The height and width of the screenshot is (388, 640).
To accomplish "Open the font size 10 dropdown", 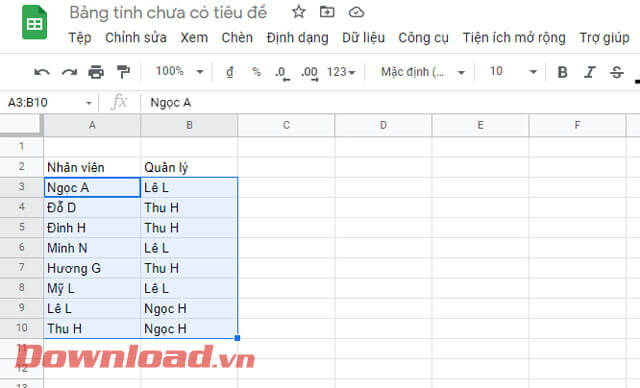I will click(513, 72).
